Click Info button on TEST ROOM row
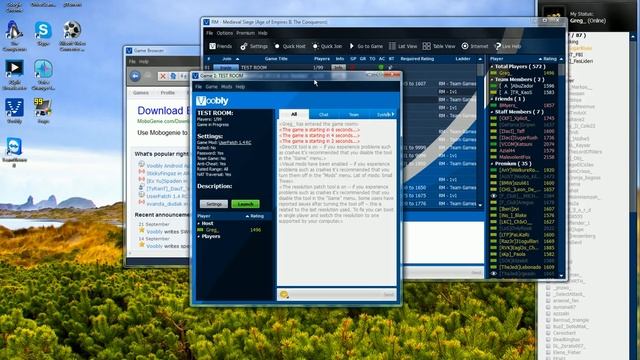Viewport: 640px width, 360px height. coord(338,67)
